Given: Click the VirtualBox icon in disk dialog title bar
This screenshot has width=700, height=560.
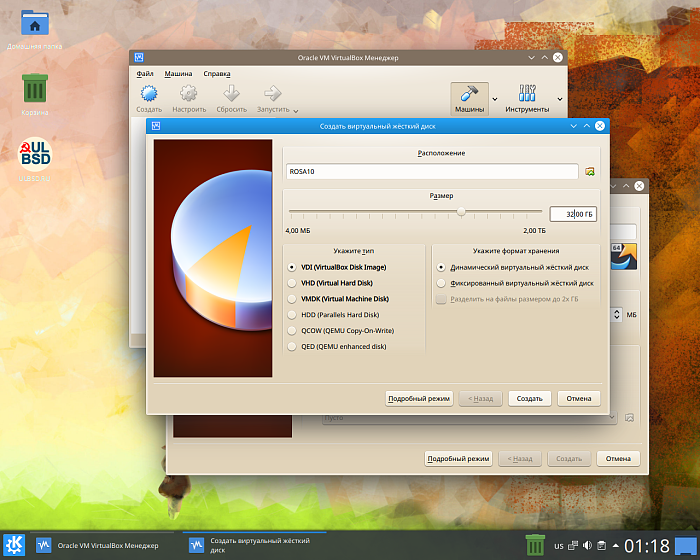Looking at the screenshot, I should tap(156, 126).
